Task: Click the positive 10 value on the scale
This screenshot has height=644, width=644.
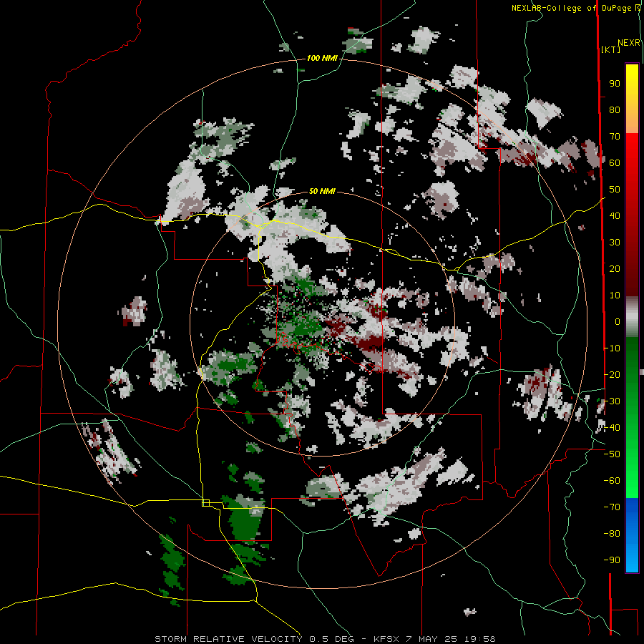Action: pyautogui.click(x=615, y=296)
